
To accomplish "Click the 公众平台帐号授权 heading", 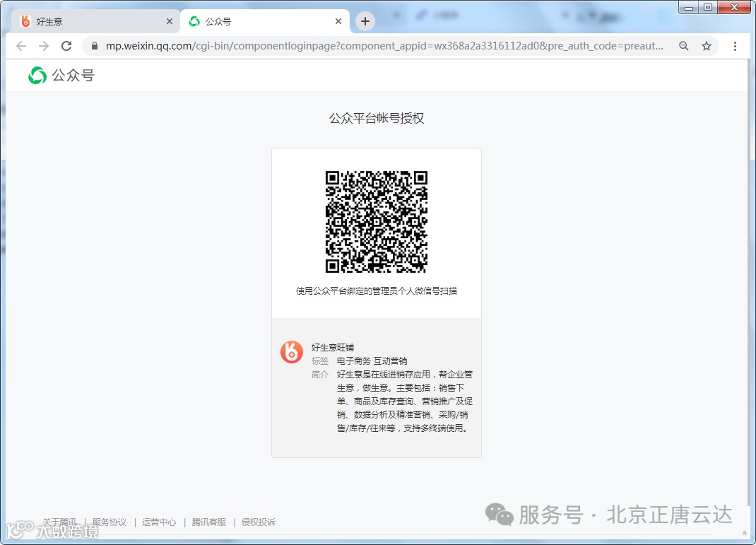I will pyautogui.click(x=377, y=118).
